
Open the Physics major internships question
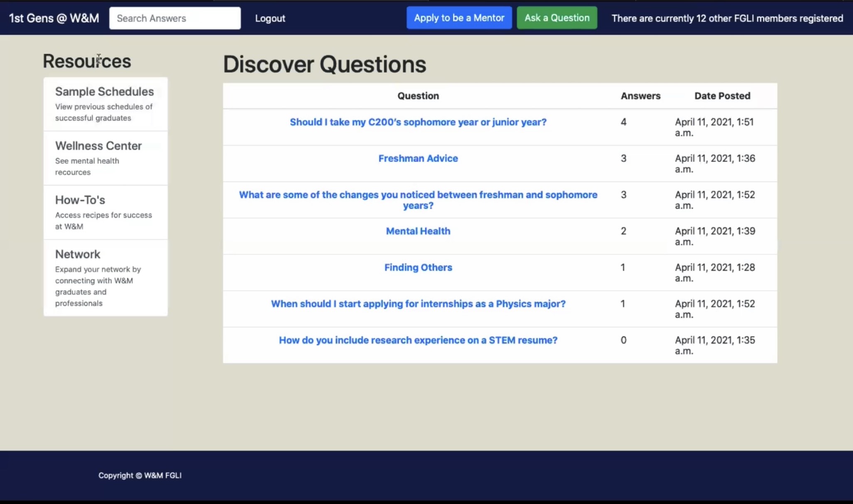click(x=418, y=303)
